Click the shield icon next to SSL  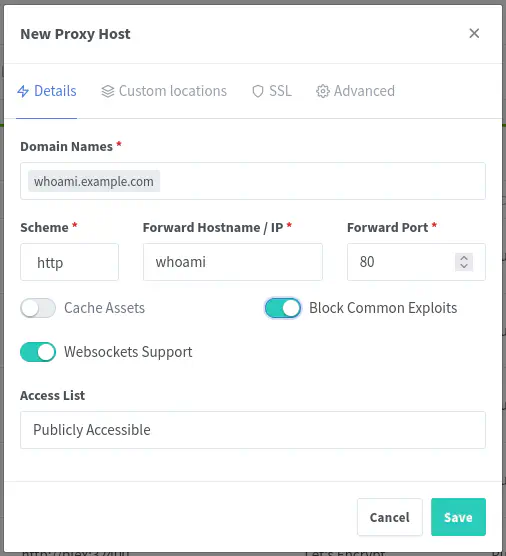tap(258, 91)
